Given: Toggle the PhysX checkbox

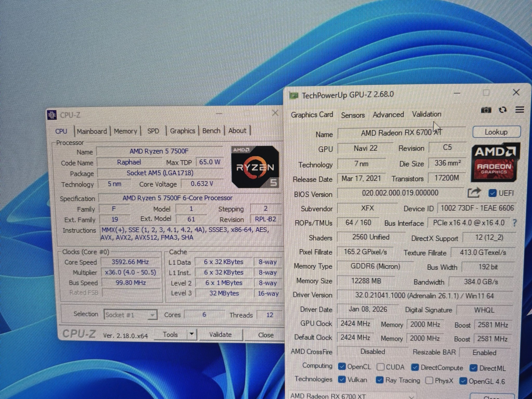Looking at the screenshot, I should (x=429, y=381).
